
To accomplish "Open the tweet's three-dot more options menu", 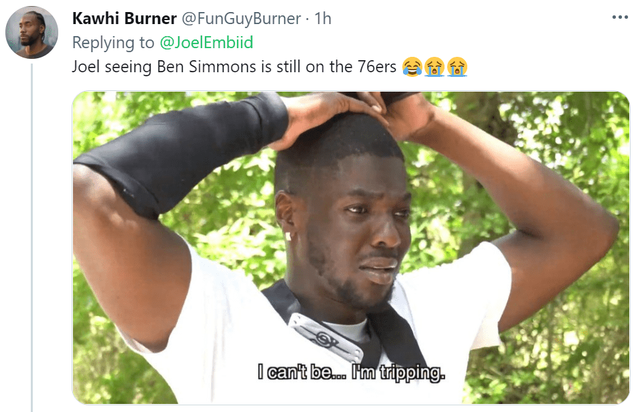I will (620, 17).
